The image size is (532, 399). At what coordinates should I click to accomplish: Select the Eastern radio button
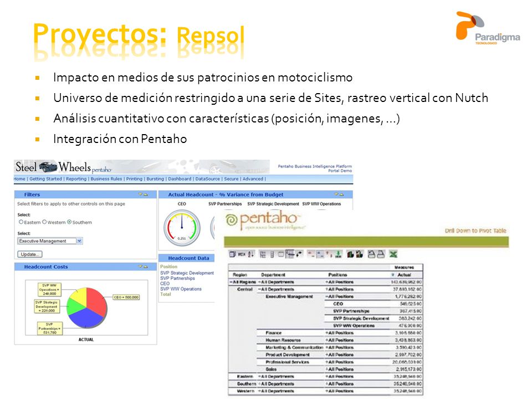(21, 222)
